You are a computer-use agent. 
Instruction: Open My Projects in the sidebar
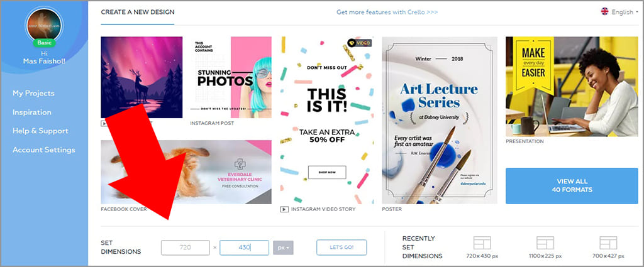click(x=33, y=93)
